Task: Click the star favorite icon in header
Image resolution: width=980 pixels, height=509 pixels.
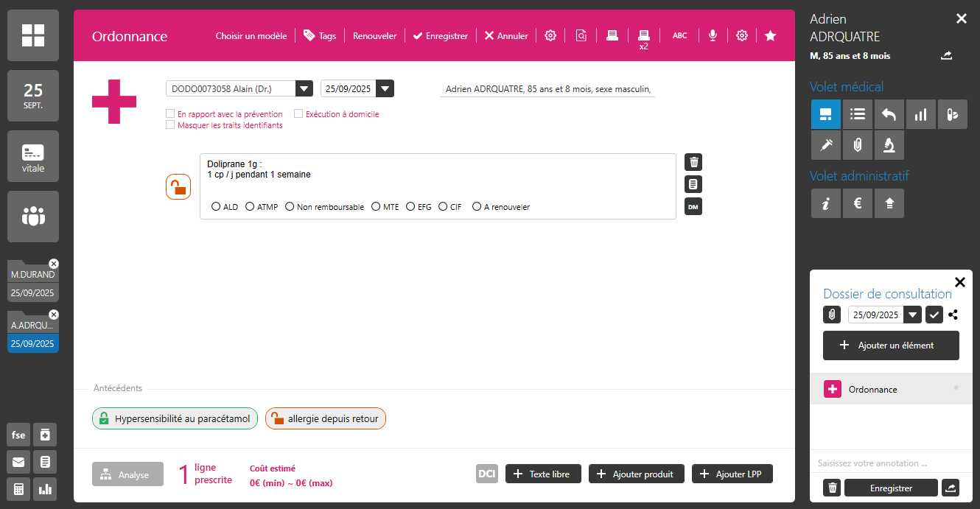Action: [x=770, y=35]
